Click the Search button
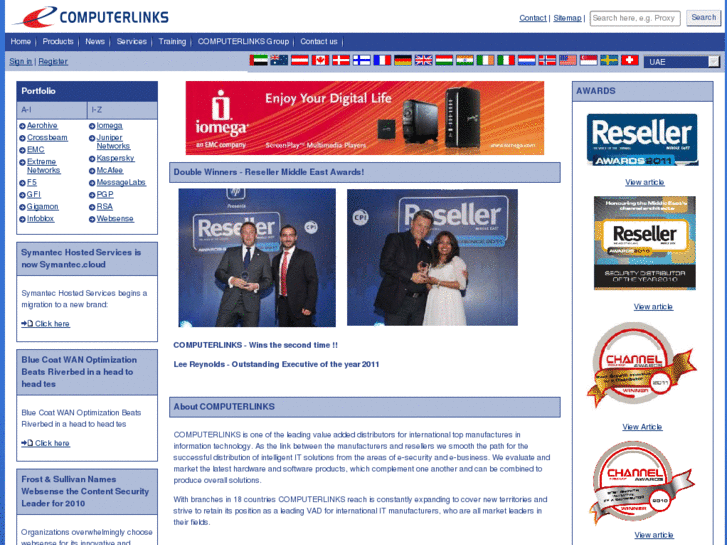Screen dimensions: 727x545 703,18
